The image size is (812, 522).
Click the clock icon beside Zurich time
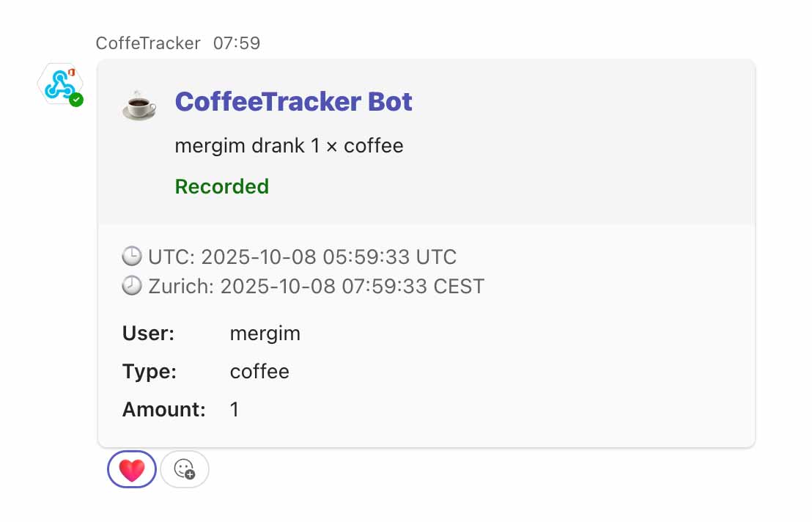point(132,286)
